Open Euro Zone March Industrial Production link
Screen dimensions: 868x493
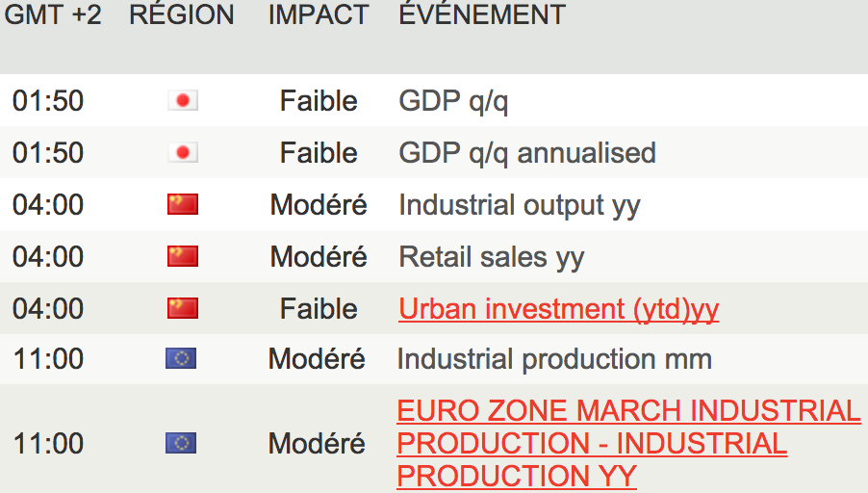pos(628,444)
